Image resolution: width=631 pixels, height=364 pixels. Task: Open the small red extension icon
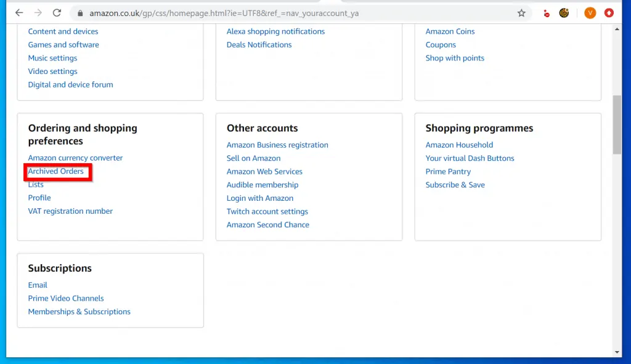point(546,14)
